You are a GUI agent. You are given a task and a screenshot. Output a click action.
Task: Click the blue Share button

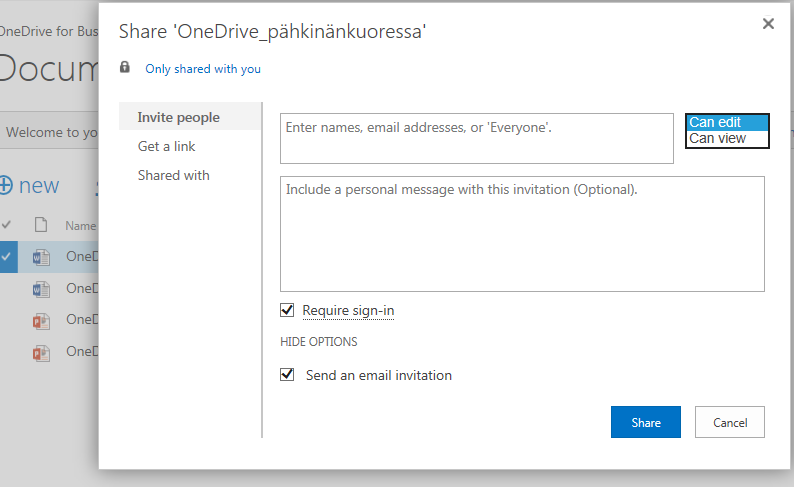646,422
